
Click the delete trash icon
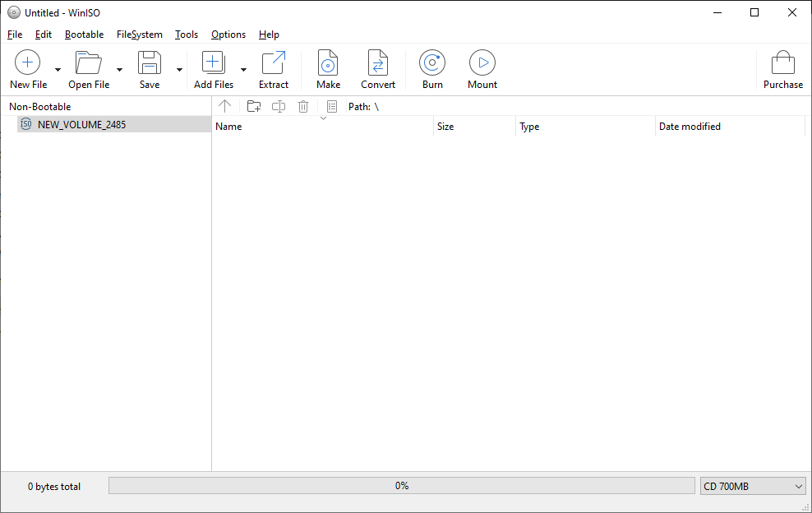303,106
